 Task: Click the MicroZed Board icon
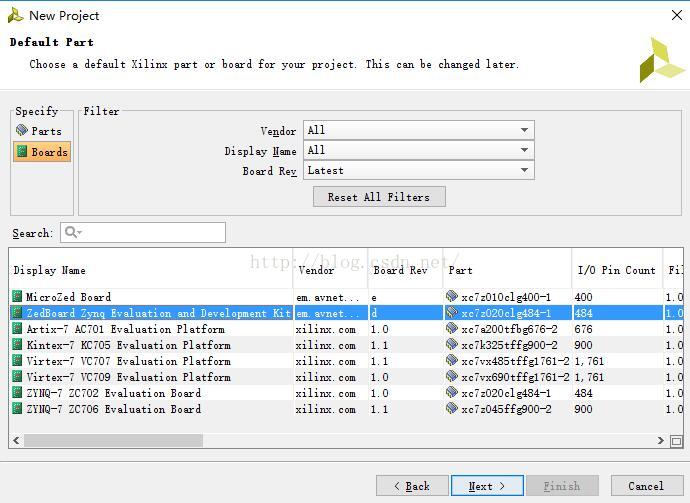click(x=17, y=297)
